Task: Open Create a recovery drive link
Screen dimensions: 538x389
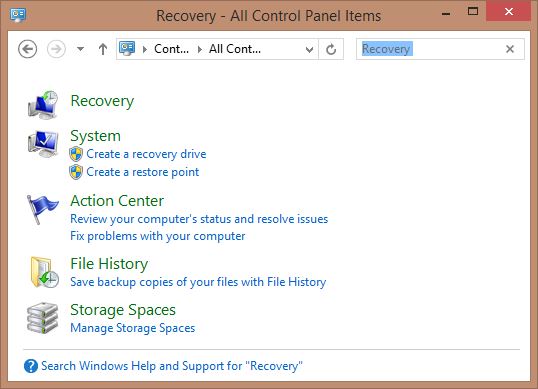Action: tap(146, 154)
